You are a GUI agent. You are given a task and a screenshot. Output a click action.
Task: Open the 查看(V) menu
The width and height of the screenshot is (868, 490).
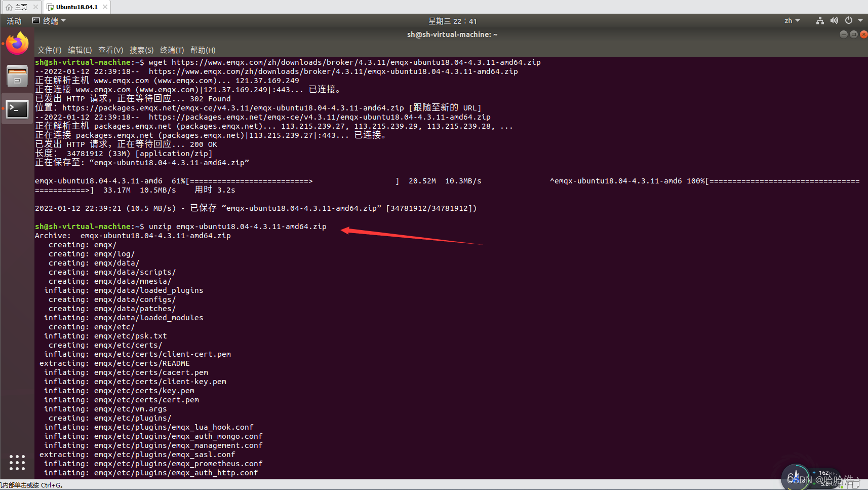click(111, 50)
